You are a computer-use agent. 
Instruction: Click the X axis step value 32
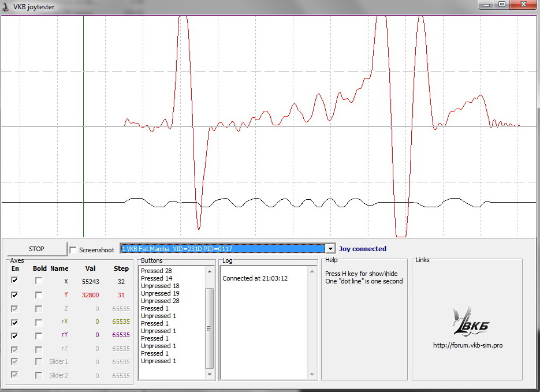click(x=121, y=282)
